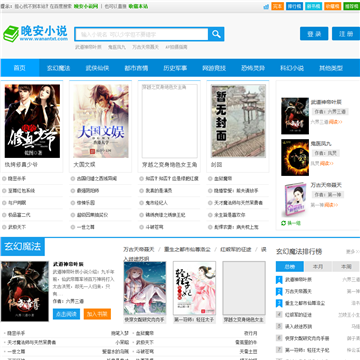This screenshot has width=360, height=360.
Task: Click the 更多 link beside 玄幻魔法排行榜
Action: (353, 252)
